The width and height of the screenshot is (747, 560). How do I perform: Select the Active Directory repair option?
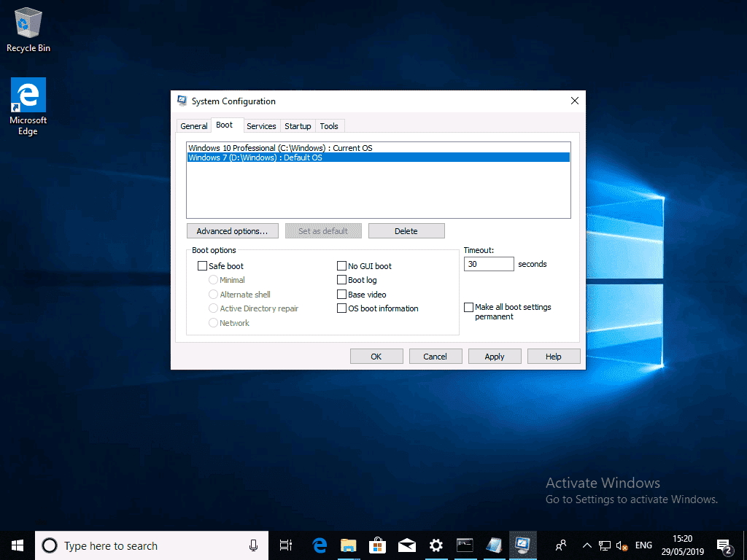214,308
